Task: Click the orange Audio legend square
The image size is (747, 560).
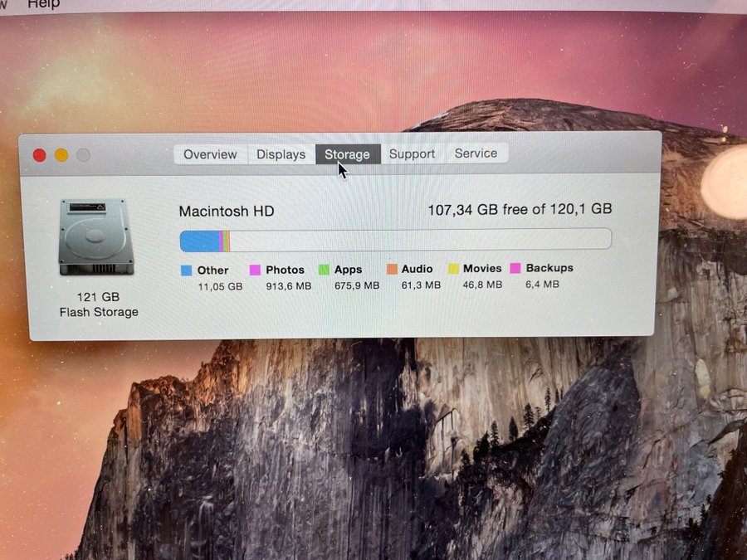Action: (x=392, y=269)
